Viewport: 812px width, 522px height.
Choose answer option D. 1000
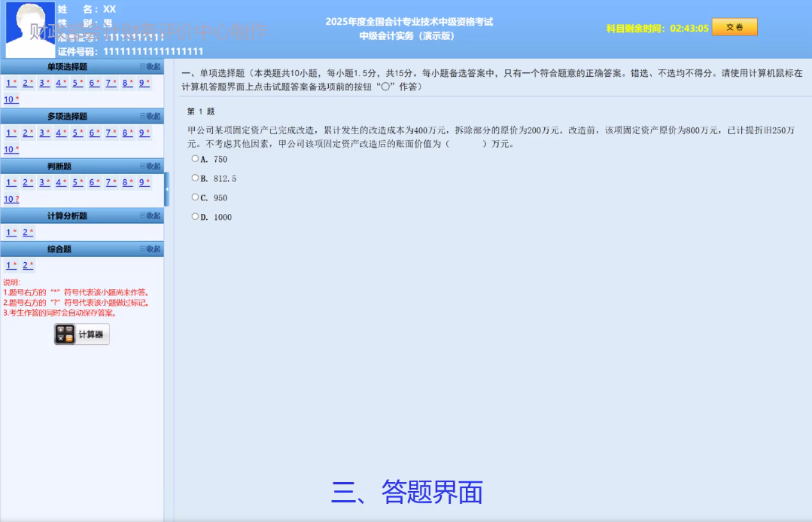click(x=195, y=216)
